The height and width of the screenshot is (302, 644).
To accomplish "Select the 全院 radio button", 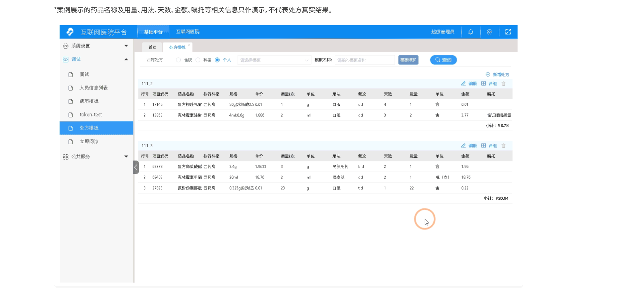I will click(178, 60).
